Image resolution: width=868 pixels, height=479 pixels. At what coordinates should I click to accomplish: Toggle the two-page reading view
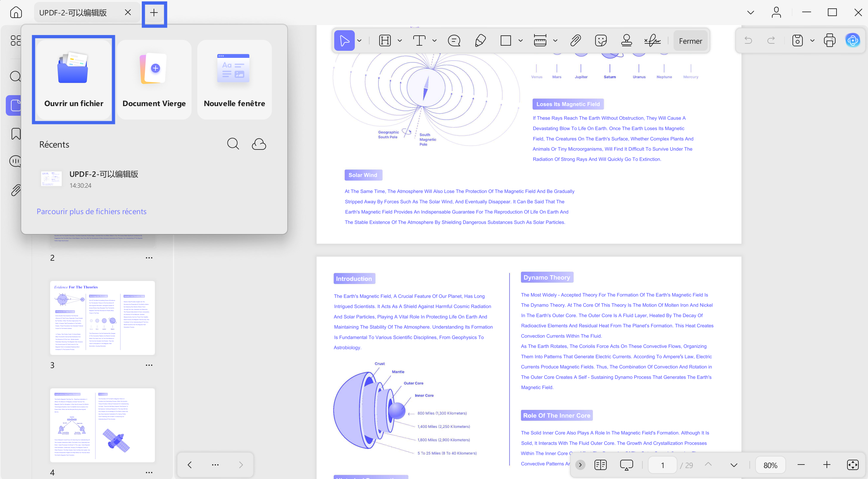600,465
